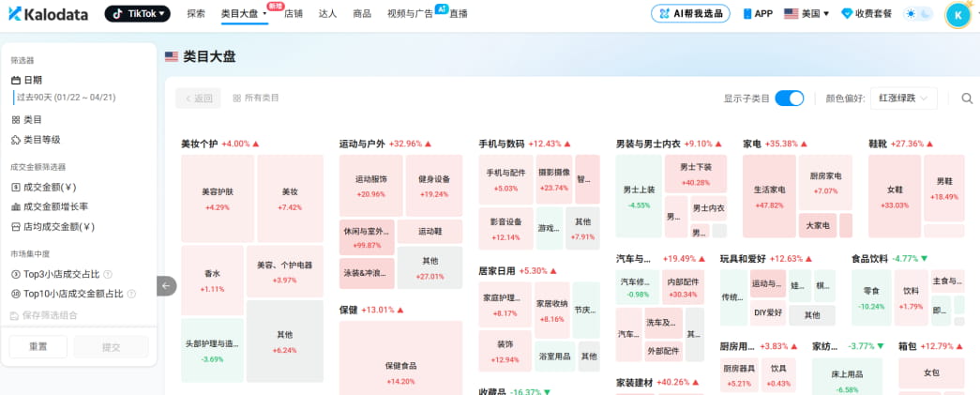Go to 商品 menu
The width and height of the screenshot is (980, 395).
point(362,13)
